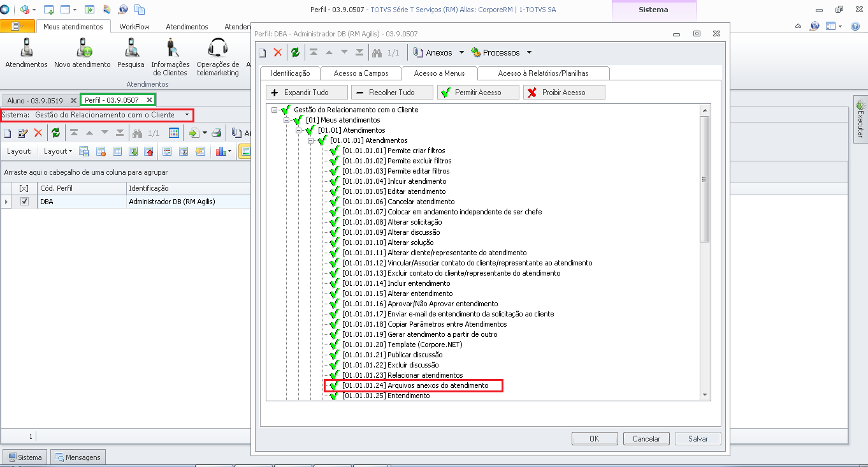868x467 pixels.
Task: Click chart icon in layout toolbar
Action: (x=221, y=151)
